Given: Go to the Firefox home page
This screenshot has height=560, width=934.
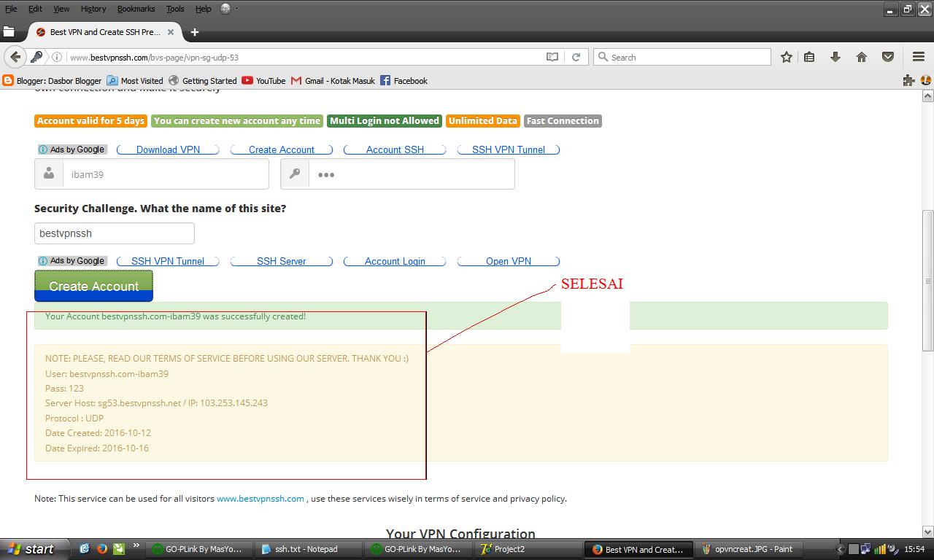Looking at the screenshot, I should coord(862,57).
